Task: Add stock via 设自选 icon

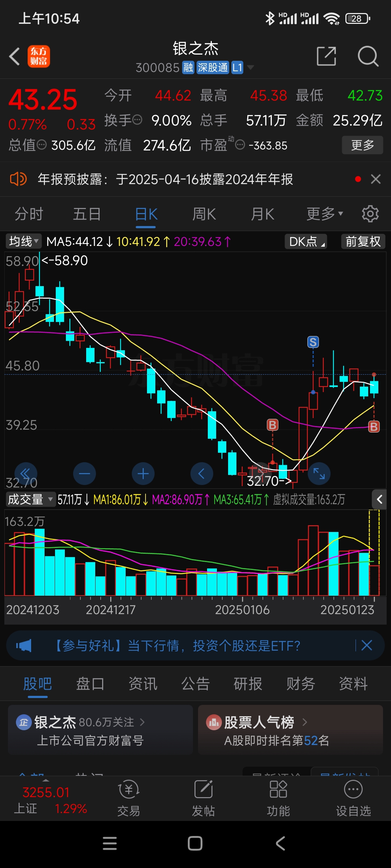Action: 353,799
